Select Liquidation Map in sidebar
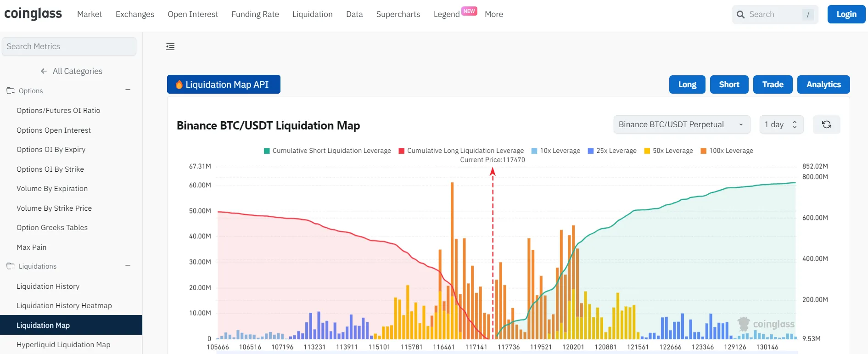The image size is (868, 354). click(71, 325)
